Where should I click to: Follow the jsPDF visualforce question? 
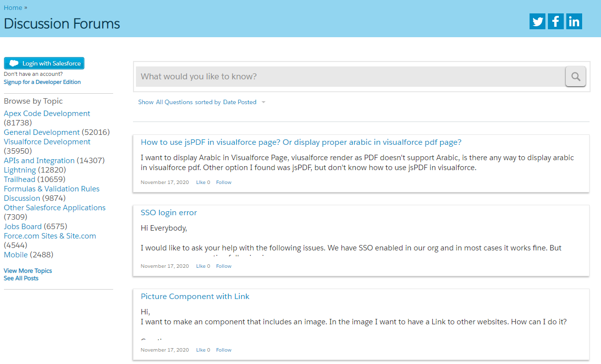224,182
